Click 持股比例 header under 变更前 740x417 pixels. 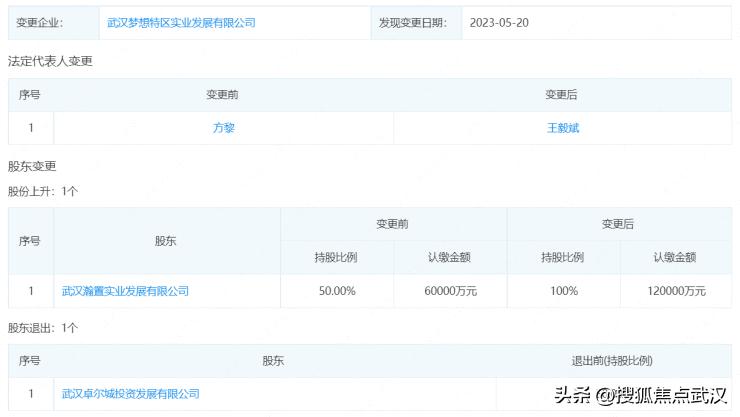(336, 258)
